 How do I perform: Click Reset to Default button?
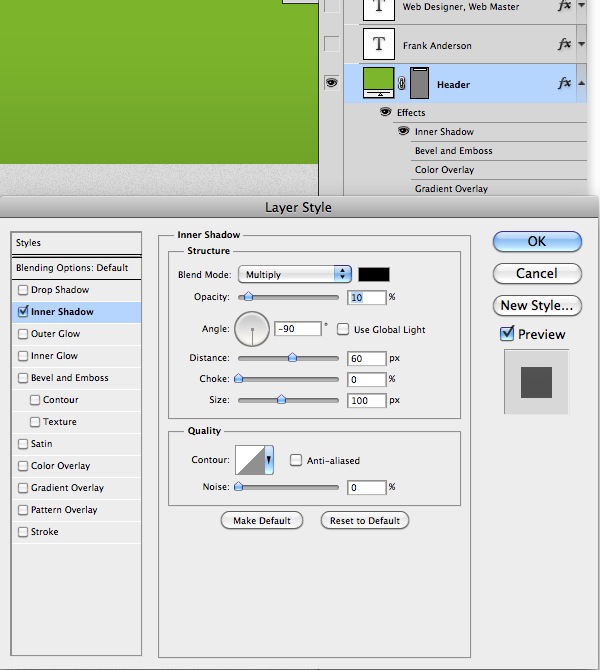(x=365, y=520)
